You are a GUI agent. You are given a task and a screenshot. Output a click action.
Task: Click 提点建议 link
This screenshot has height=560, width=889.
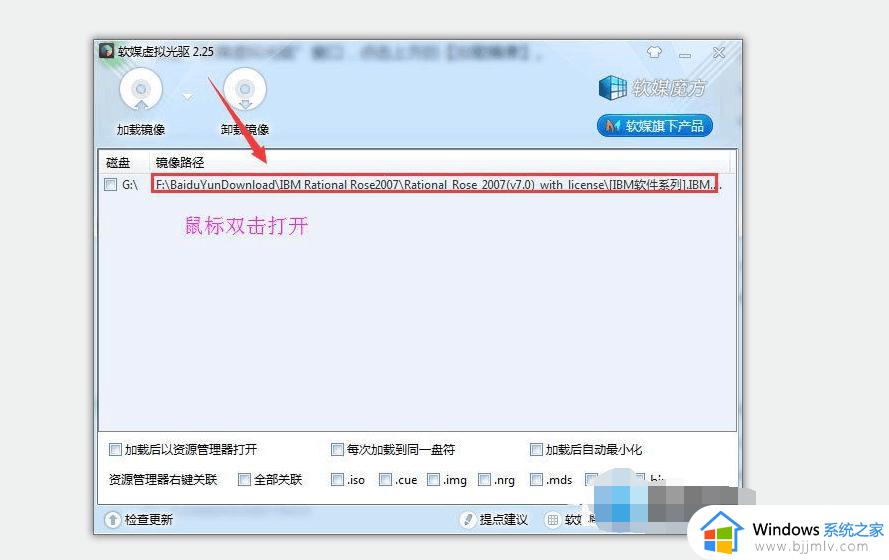tap(503, 519)
